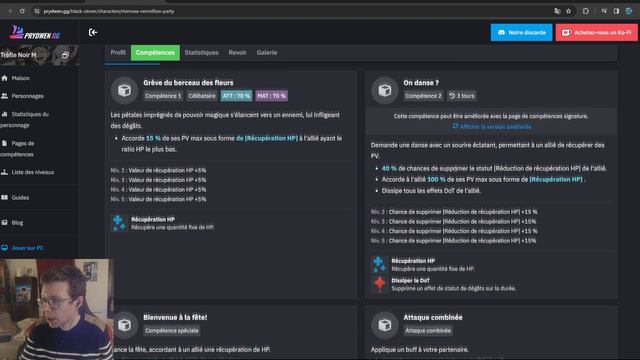640x360 pixels.
Task: Click the ATT : 70 % tag
Action: click(236, 96)
